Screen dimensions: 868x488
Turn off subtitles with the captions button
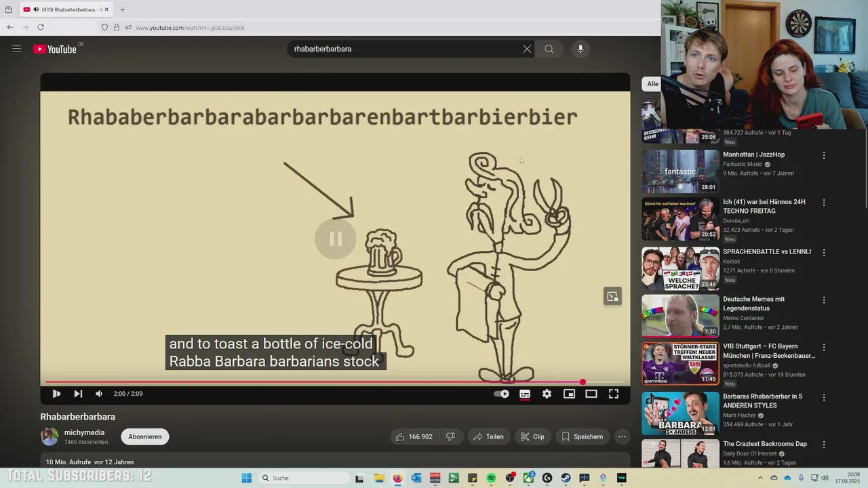[x=525, y=394]
